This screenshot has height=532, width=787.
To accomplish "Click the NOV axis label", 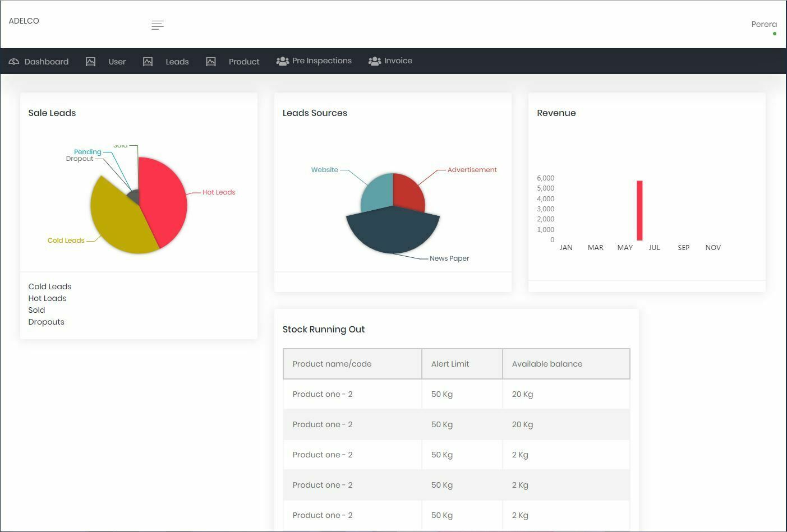I will coord(713,248).
